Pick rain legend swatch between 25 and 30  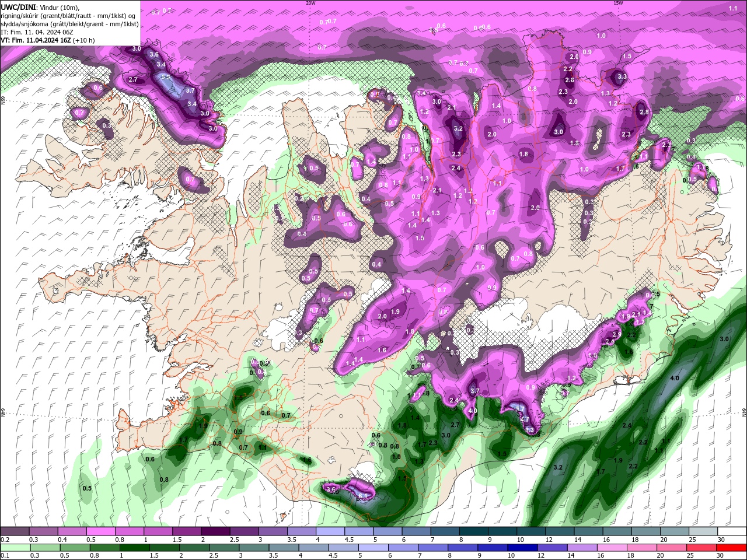click(x=702, y=548)
